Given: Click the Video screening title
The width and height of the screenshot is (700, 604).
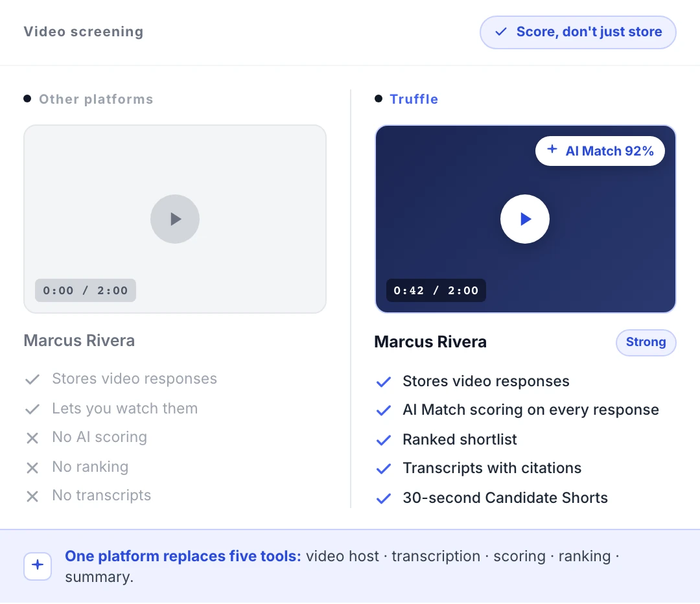Looking at the screenshot, I should [84, 32].
